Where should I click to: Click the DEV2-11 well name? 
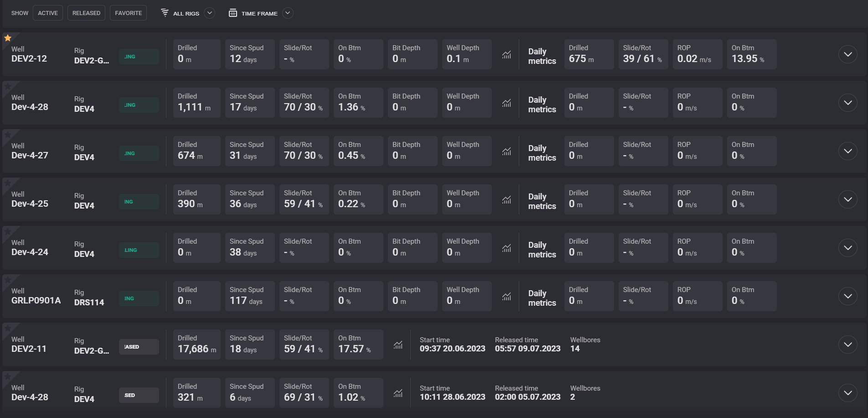tap(29, 349)
